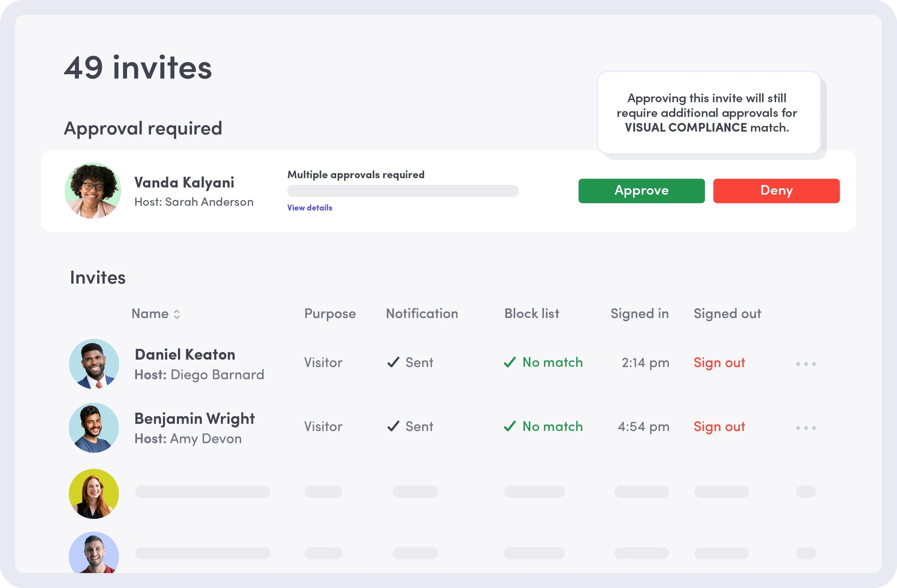Viewport: 897px width, 588px height.
Task: Click the 'Invites' section heading
Action: (x=98, y=278)
